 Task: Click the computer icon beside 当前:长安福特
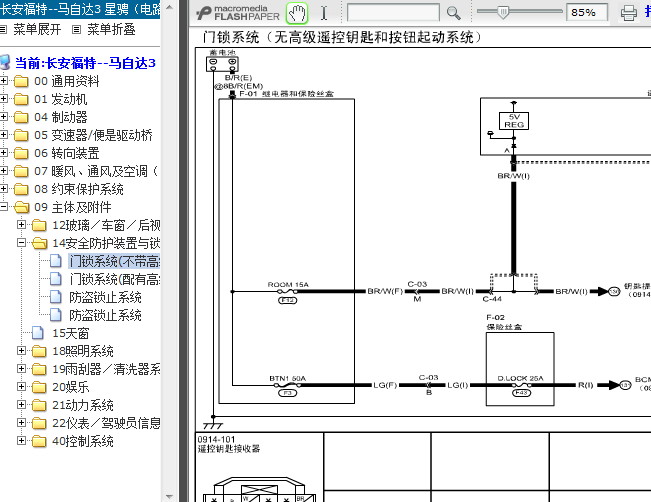point(5,63)
